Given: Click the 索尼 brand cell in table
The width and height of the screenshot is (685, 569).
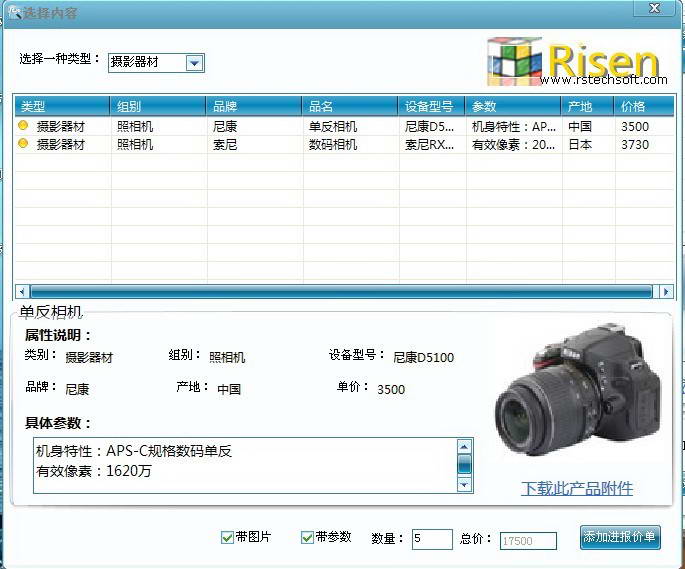Looking at the screenshot, I should click(225, 145).
